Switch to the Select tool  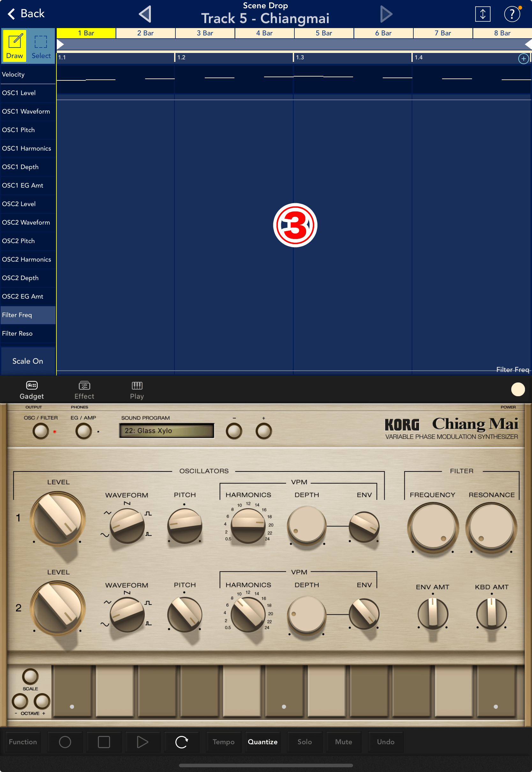click(x=41, y=46)
